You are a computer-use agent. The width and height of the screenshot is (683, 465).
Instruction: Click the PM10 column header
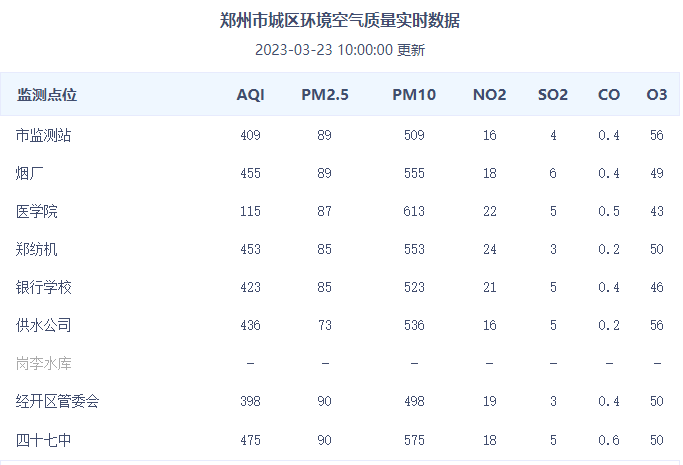pyautogui.click(x=414, y=94)
